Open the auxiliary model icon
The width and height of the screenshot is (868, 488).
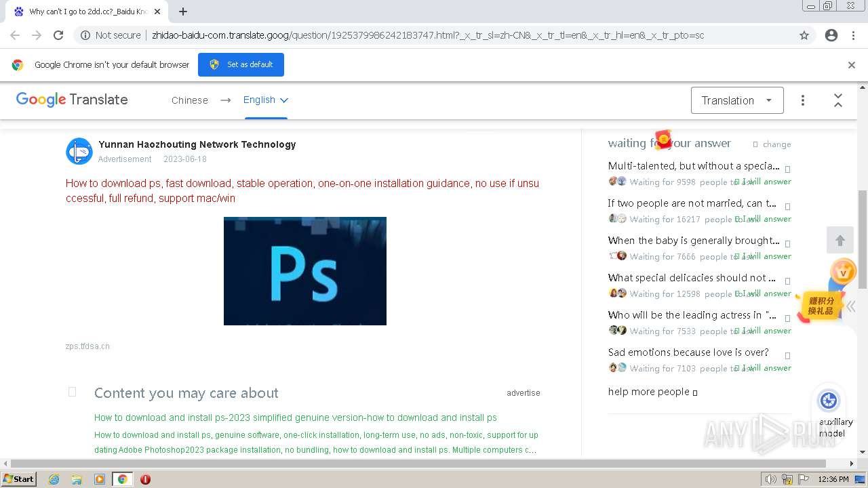[x=829, y=401]
